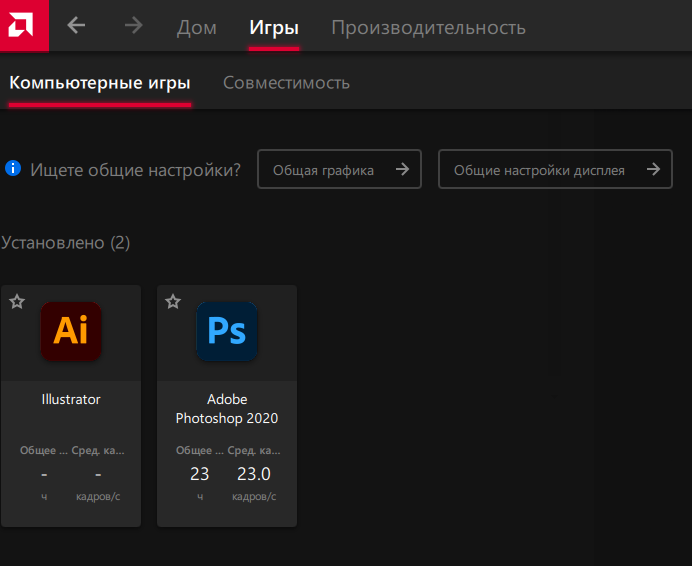The height and width of the screenshot is (566, 692).
Task: Open the Производительность tab
Action: pos(428,27)
